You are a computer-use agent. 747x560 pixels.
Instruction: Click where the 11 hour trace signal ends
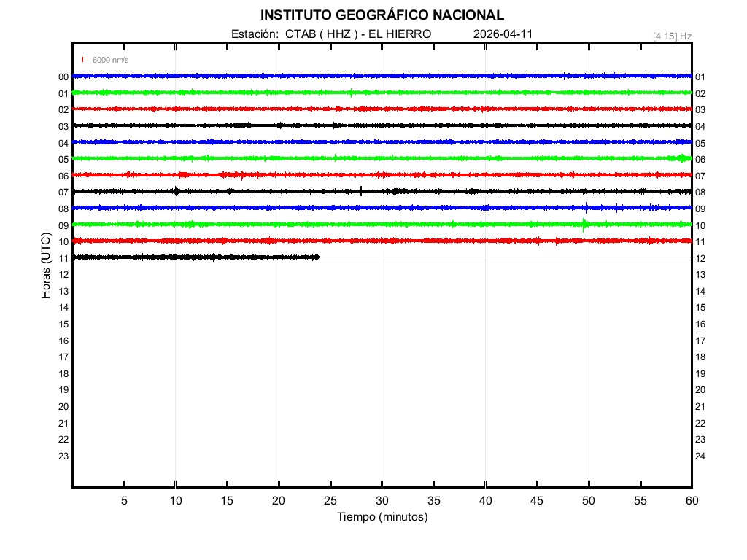(x=319, y=257)
